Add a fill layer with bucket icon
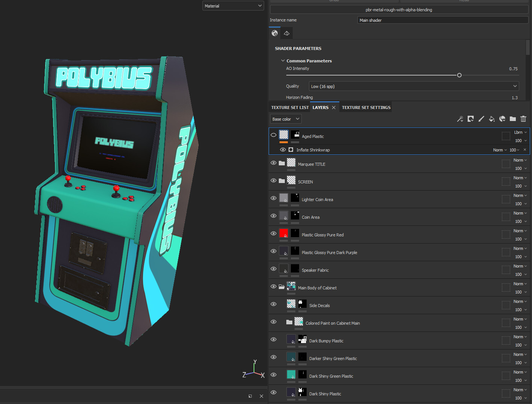 point(492,119)
